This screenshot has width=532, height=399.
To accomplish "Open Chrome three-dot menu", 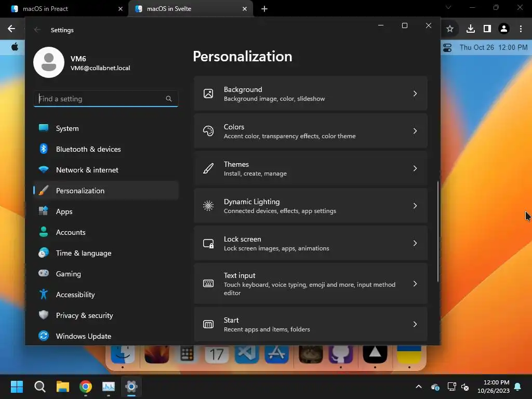I will (x=521, y=29).
